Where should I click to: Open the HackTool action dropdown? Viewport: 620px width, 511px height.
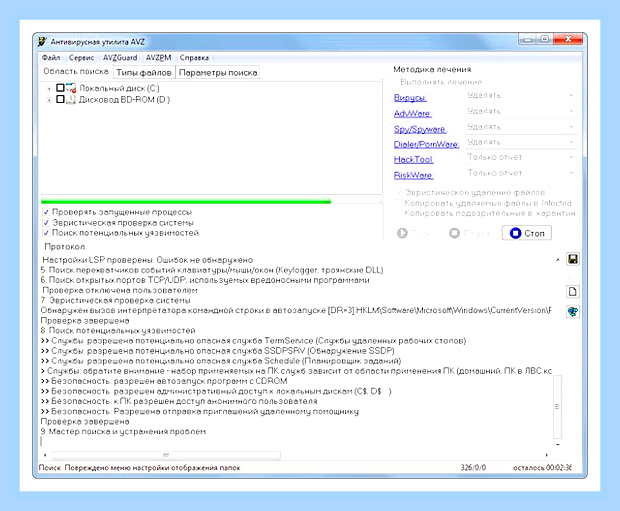520,157
